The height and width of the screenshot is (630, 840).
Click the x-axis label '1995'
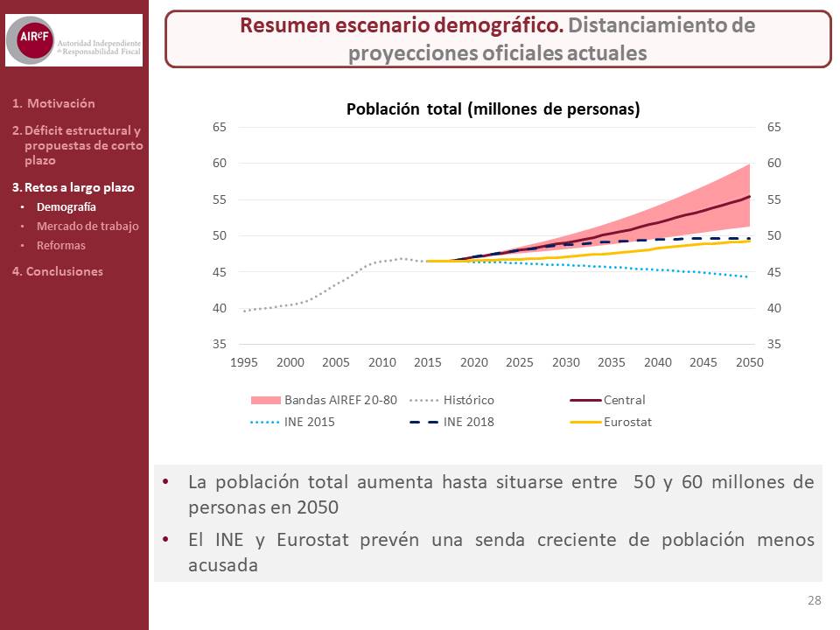click(x=244, y=362)
